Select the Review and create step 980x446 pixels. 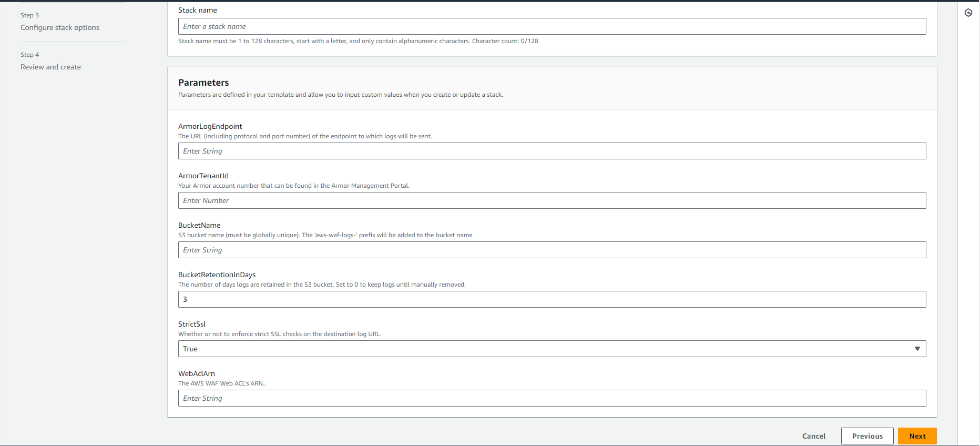click(x=50, y=67)
